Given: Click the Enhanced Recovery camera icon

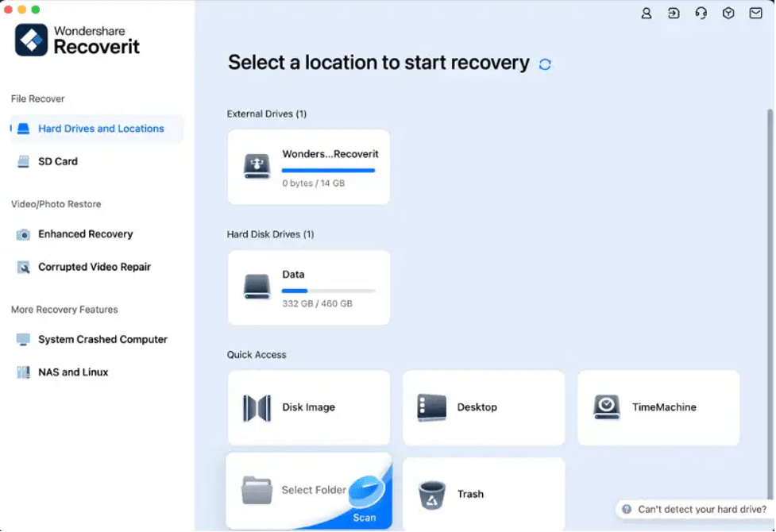Looking at the screenshot, I should [23, 234].
